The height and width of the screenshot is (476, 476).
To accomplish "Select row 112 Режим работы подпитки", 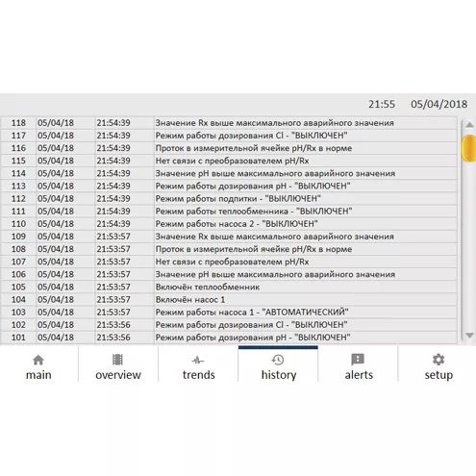I will click(229, 198).
